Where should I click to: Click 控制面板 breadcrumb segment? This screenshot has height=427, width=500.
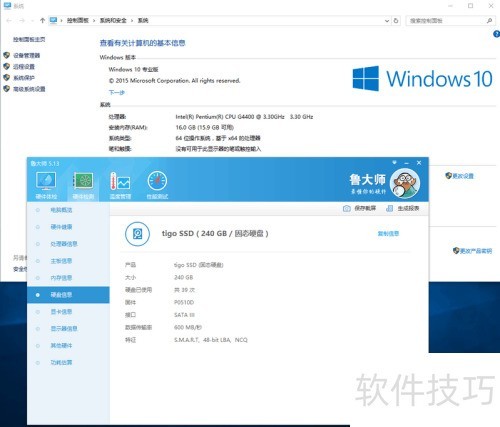pos(78,21)
